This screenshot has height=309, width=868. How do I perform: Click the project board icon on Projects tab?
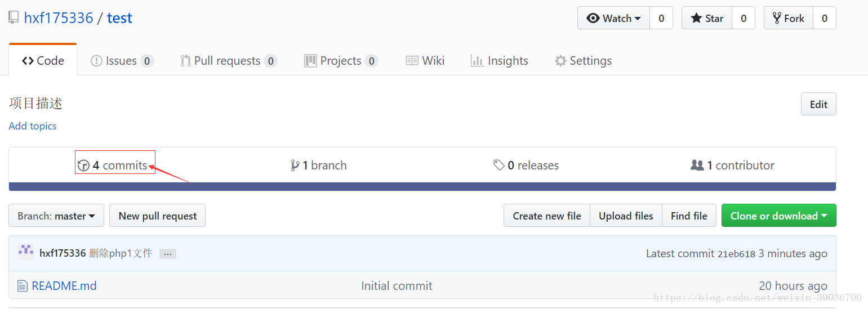pos(310,61)
